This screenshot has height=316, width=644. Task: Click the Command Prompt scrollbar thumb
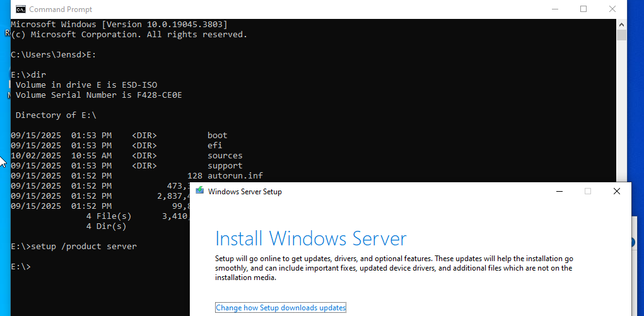coord(621,35)
